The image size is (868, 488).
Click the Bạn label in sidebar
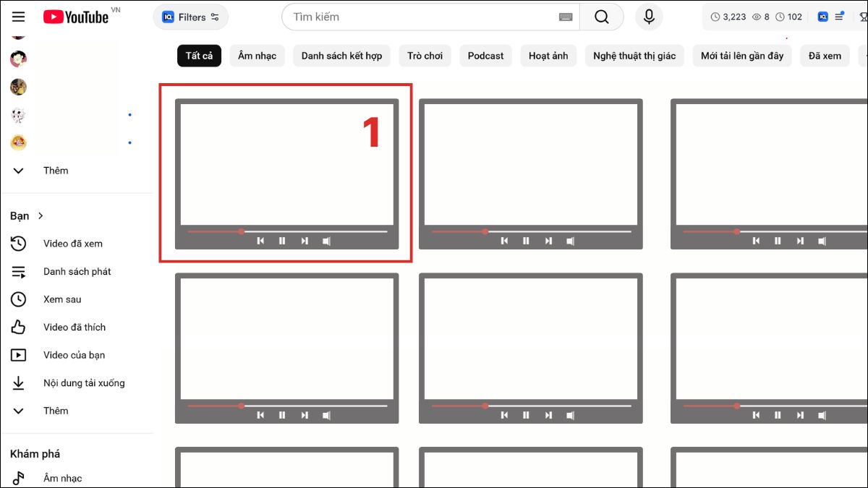20,215
